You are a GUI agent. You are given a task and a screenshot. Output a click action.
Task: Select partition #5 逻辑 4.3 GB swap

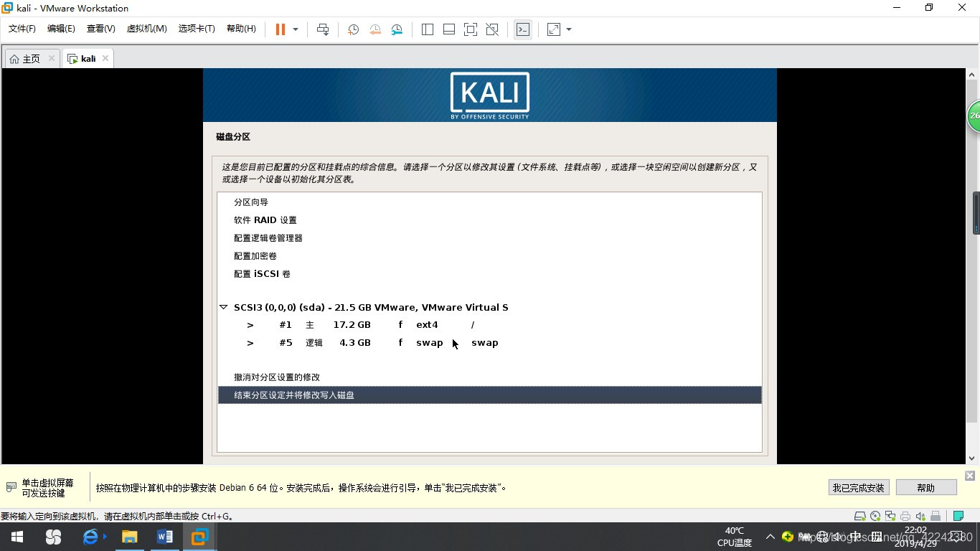(x=489, y=343)
